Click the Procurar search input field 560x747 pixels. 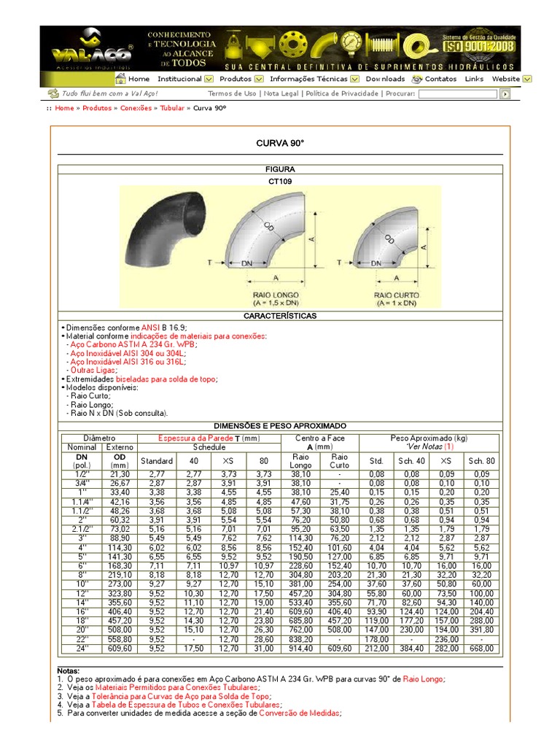[458, 94]
